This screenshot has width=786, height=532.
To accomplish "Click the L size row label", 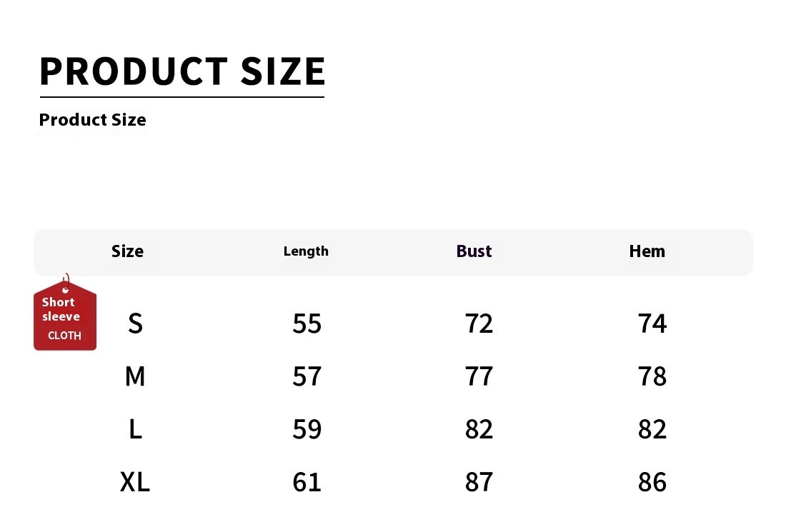I will tap(135, 429).
